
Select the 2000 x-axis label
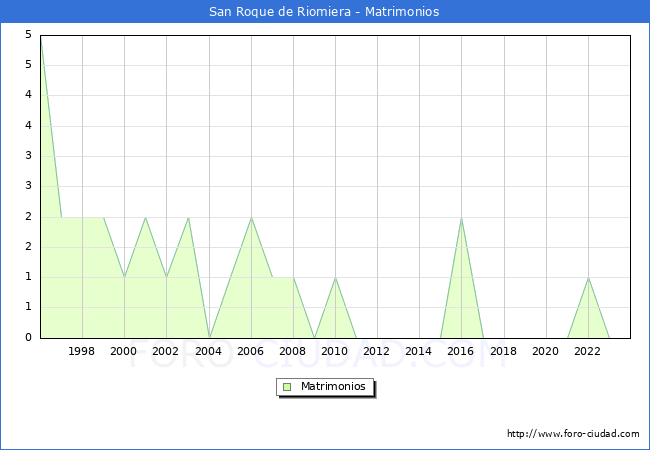coord(124,351)
